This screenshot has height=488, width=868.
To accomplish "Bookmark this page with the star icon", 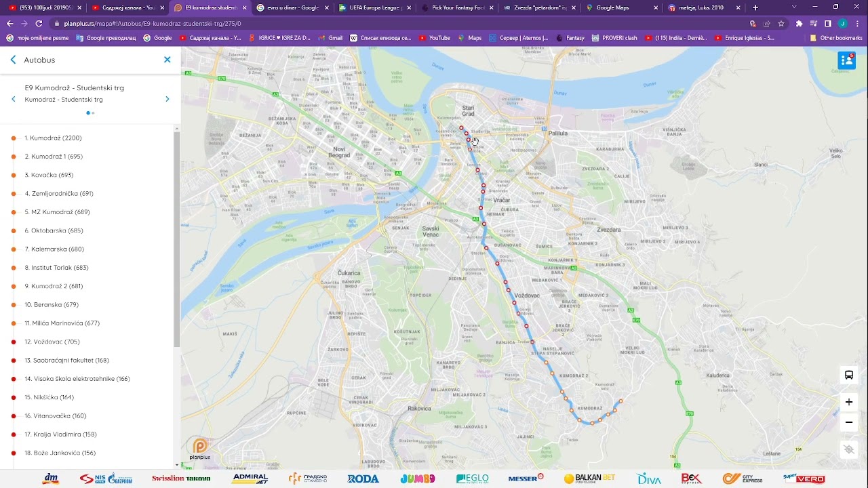I will point(781,23).
